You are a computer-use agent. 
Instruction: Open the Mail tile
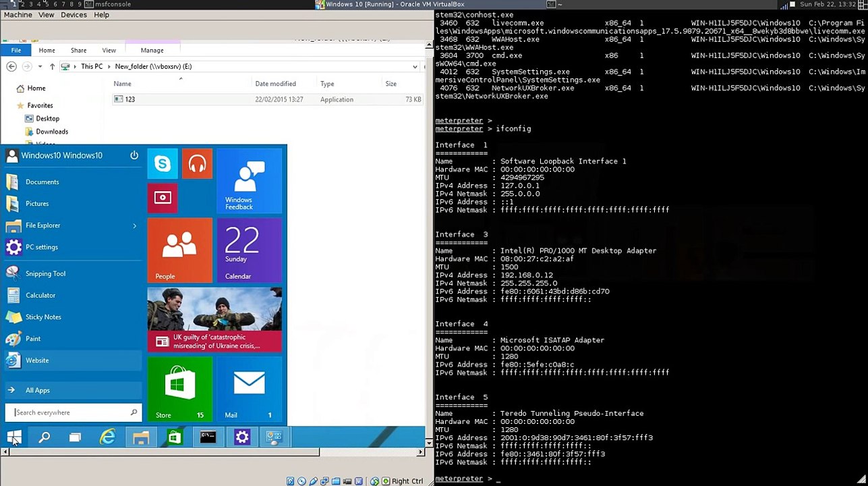pos(249,388)
